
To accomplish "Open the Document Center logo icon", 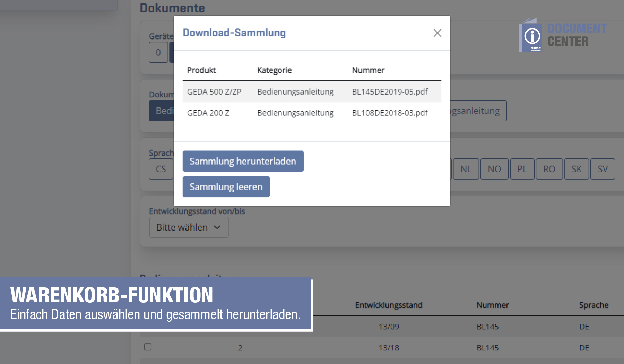I will click(x=531, y=35).
